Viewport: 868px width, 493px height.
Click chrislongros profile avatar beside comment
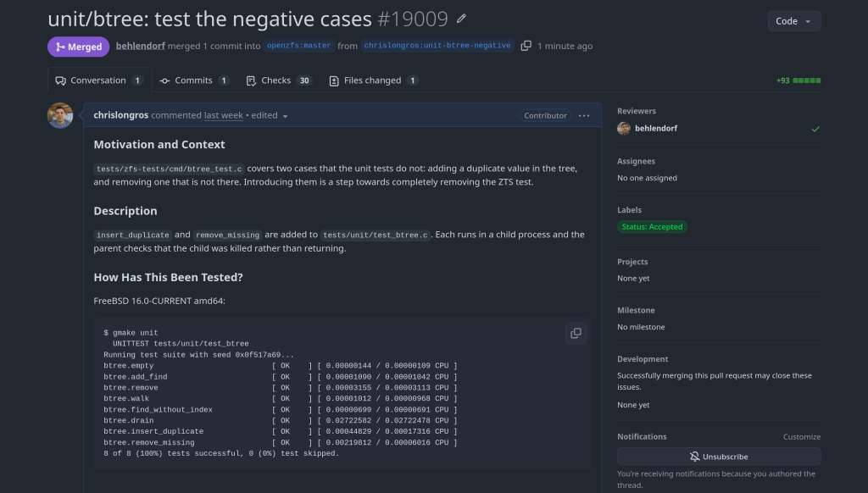[60, 116]
